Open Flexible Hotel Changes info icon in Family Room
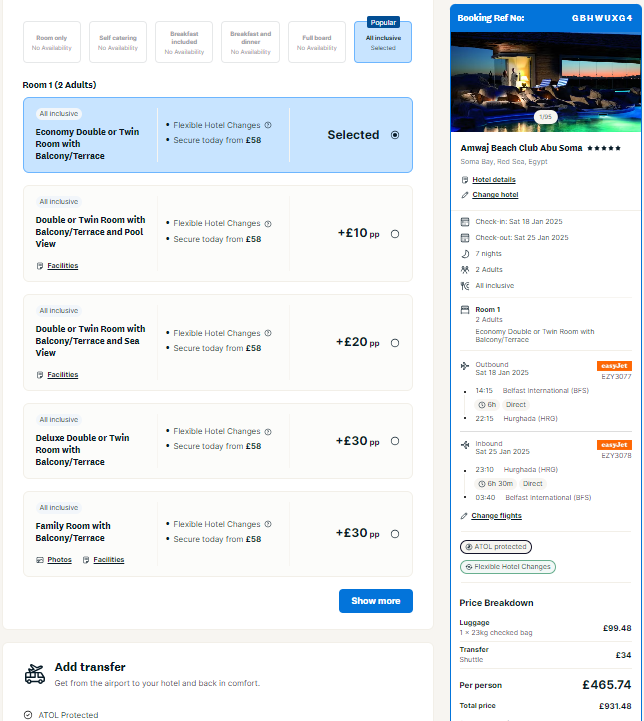The image size is (644, 721). (x=268, y=524)
